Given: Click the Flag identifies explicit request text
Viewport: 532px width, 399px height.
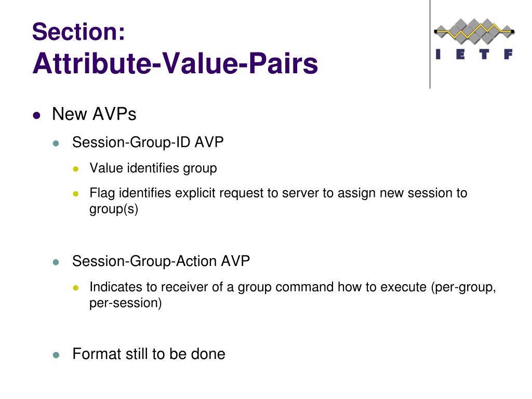Looking at the screenshot, I should [278, 201].
